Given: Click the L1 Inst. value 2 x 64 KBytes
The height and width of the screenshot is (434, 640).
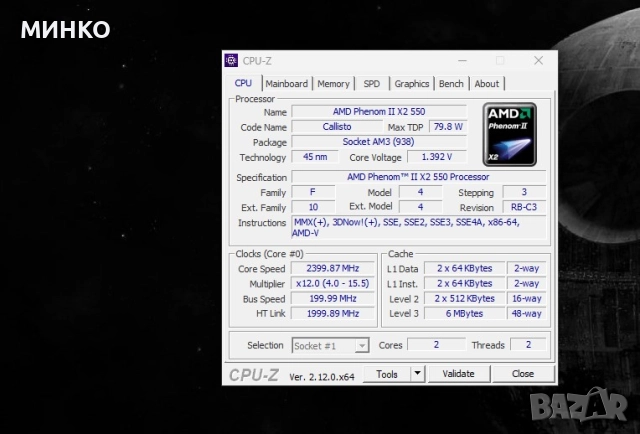Looking at the screenshot, I should [x=464, y=283].
